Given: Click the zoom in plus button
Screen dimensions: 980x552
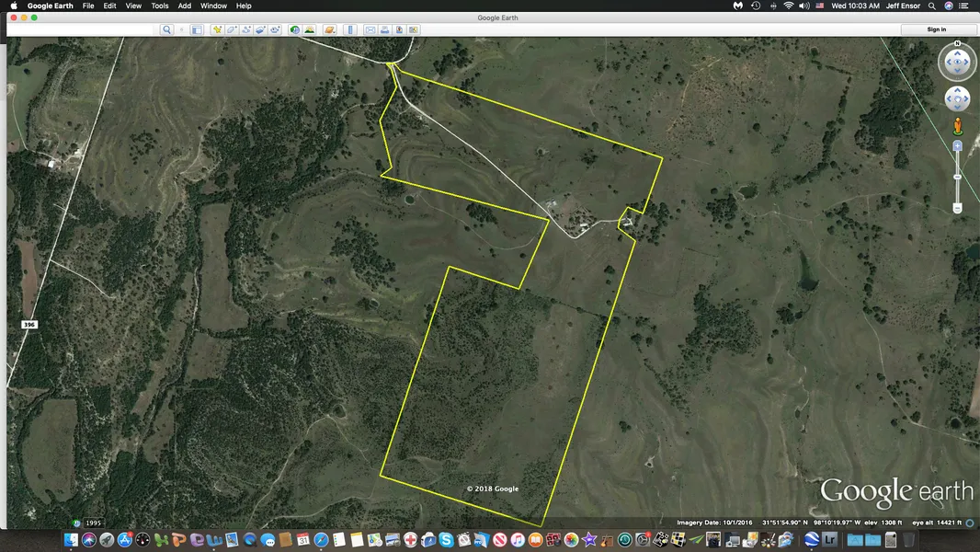Looking at the screenshot, I should [957, 145].
